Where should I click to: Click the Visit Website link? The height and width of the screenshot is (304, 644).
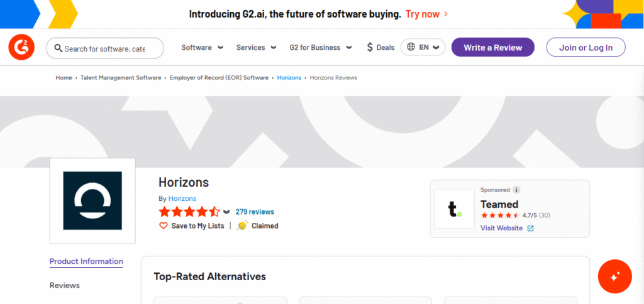(501, 228)
